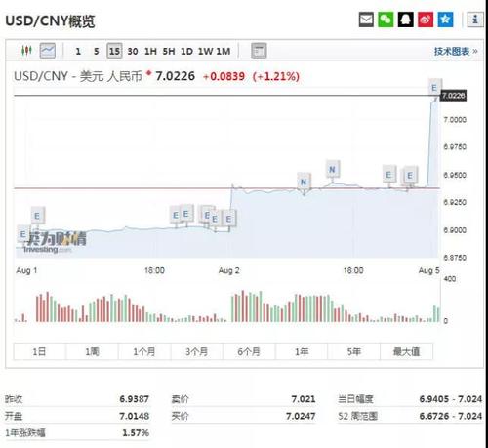This screenshot has width=488, height=448.
Task: Set chart range to 3个月
Action: point(197,351)
